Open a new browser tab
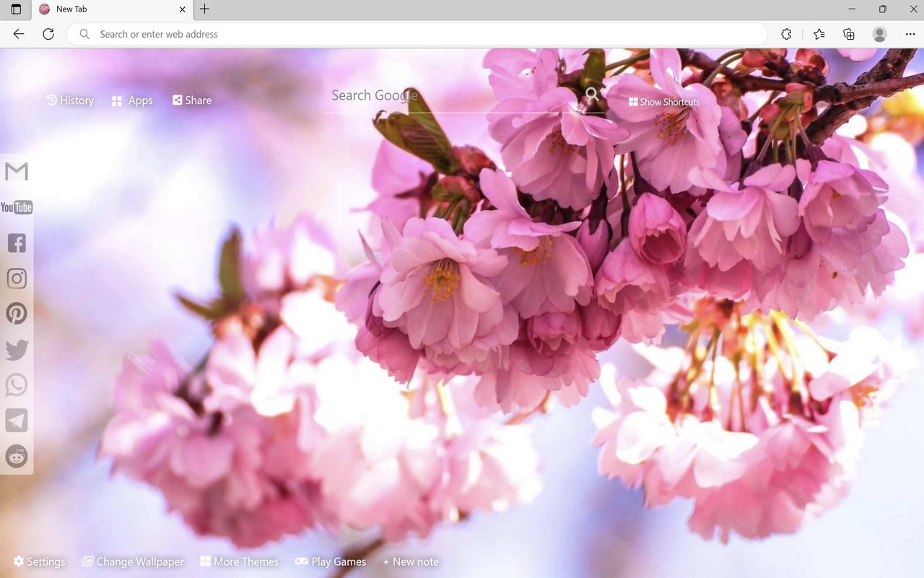The width and height of the screenshot is (924, 578). coord(205,9)
